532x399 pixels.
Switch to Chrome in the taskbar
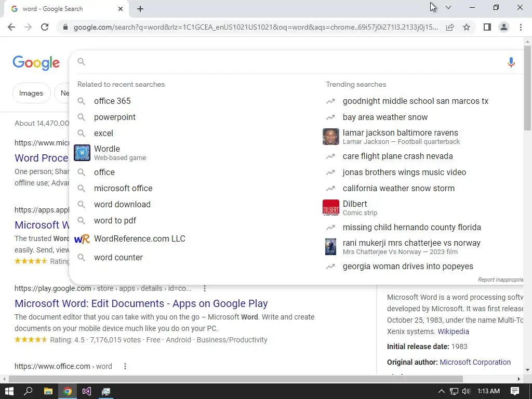click(68, 391)
